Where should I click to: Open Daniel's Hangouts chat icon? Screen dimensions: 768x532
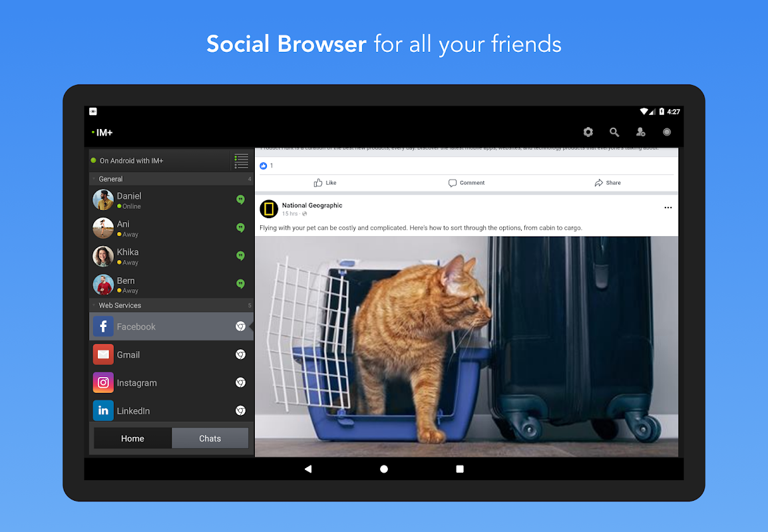click(240, 199)
